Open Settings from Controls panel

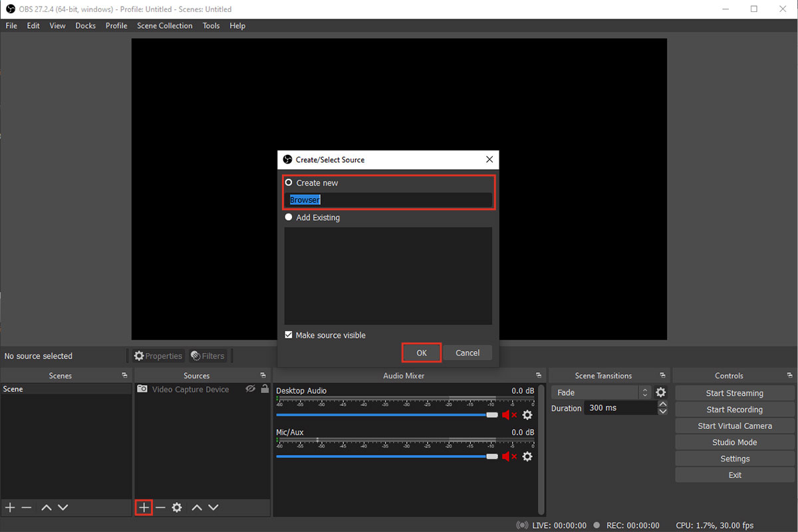tap(735, 459)
